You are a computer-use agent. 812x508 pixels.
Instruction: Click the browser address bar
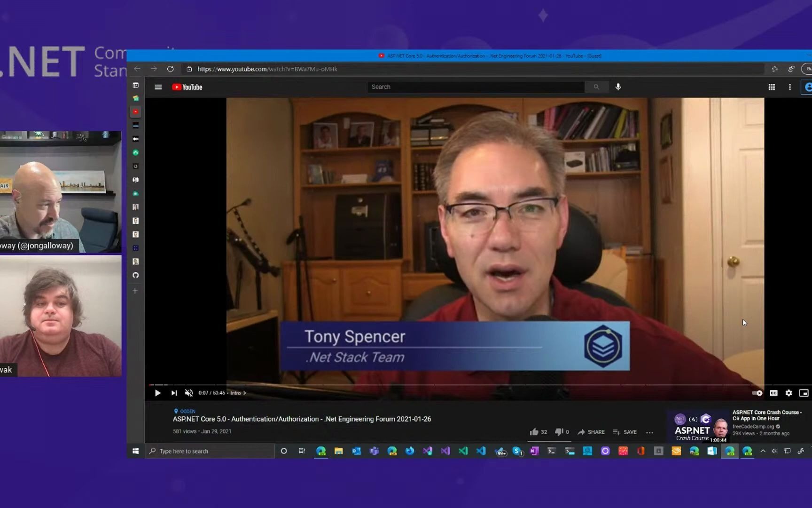tap(329, 69)
